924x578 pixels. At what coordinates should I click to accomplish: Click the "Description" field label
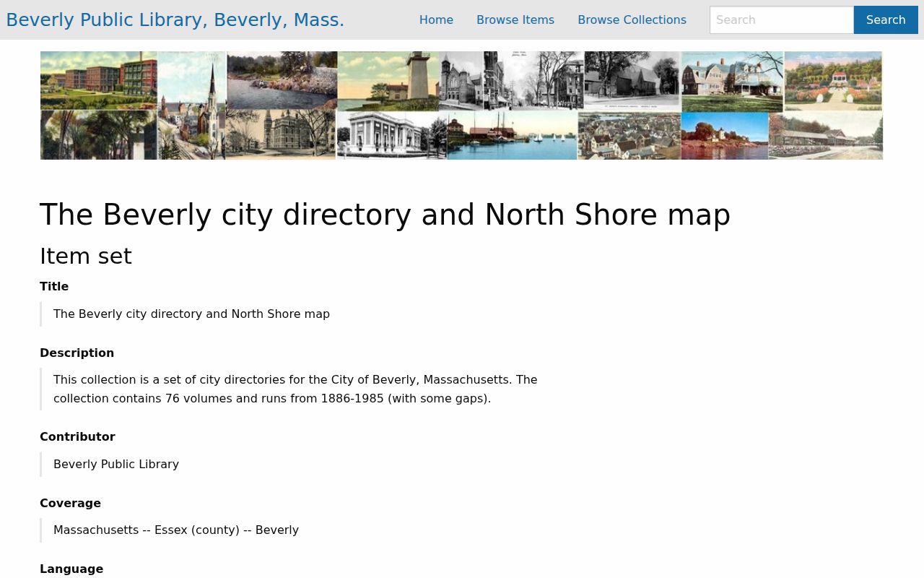pyautogui.click(x=77, y=353)
